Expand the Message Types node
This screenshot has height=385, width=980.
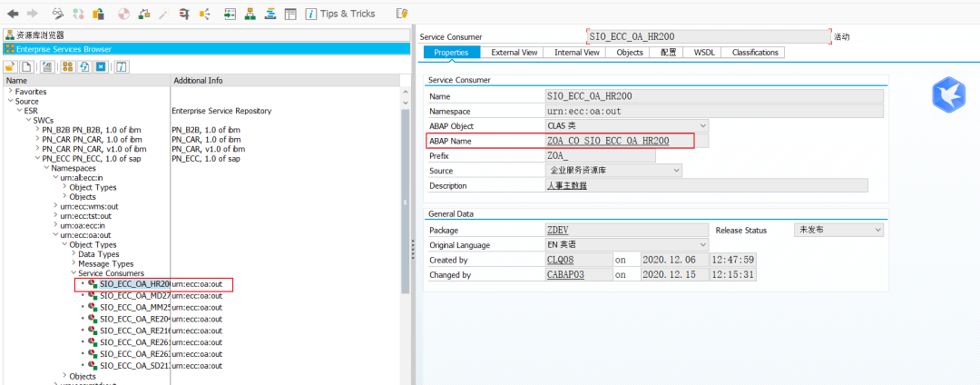tap(73, 263)
